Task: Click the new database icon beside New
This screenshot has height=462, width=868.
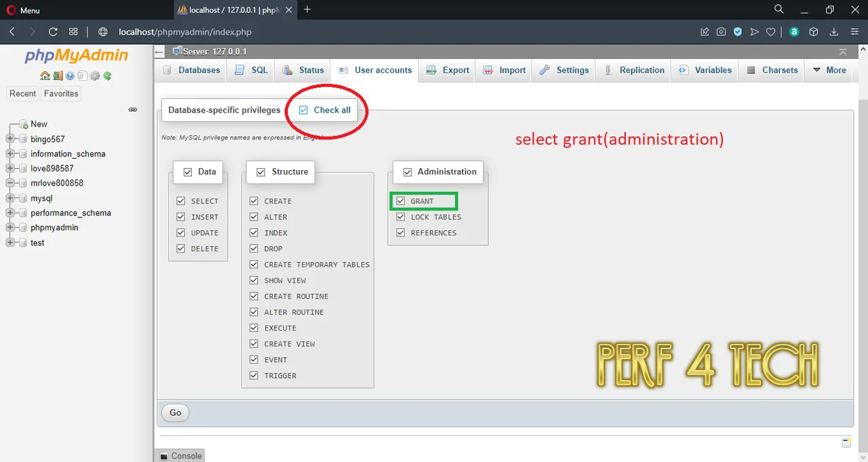Action: click(x=24, y=125)
